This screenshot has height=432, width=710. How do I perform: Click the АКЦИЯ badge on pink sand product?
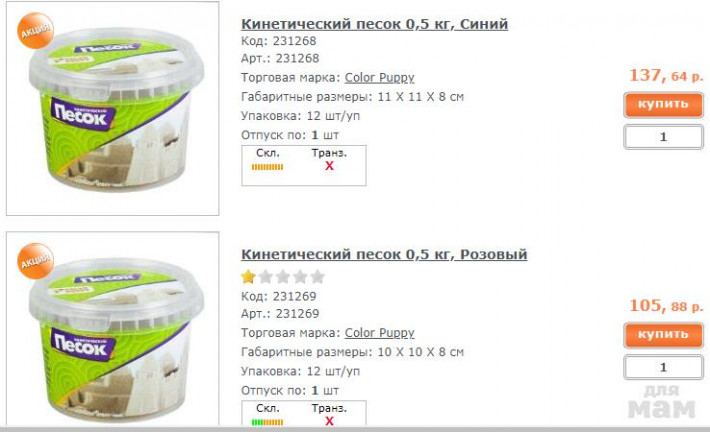(35, 261)
